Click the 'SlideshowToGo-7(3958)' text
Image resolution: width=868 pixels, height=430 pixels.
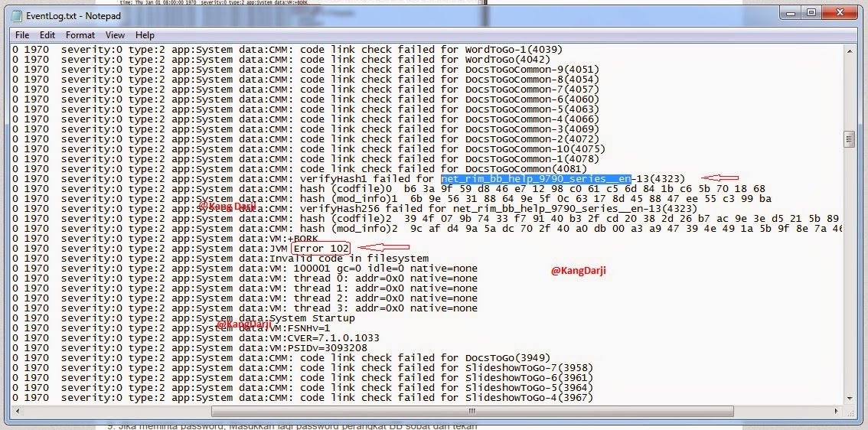[x=529, y=368]
